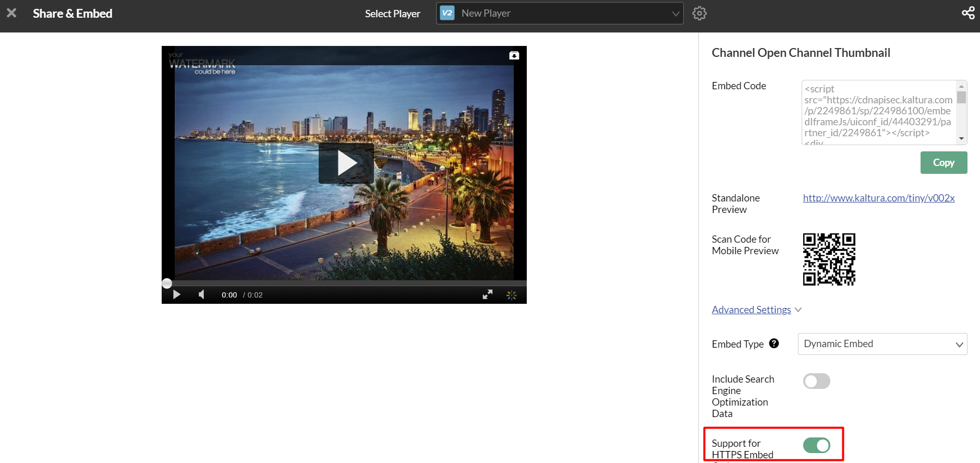980x463 pixels.
Task: Close the Share & Embed dialog
Action: [11, 13]
